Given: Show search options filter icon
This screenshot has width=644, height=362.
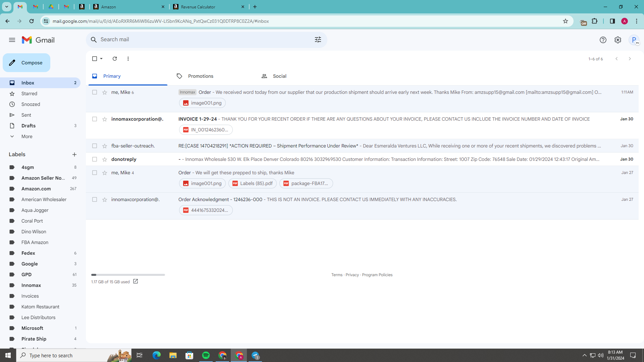Looking at the screenshot, I should [x=318, y=40].
